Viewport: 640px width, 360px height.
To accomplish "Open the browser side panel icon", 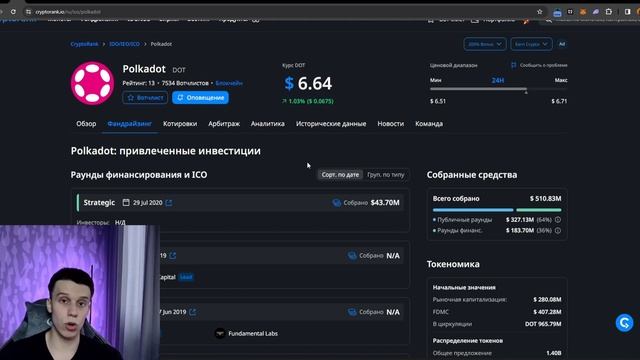I will point(627,12).
